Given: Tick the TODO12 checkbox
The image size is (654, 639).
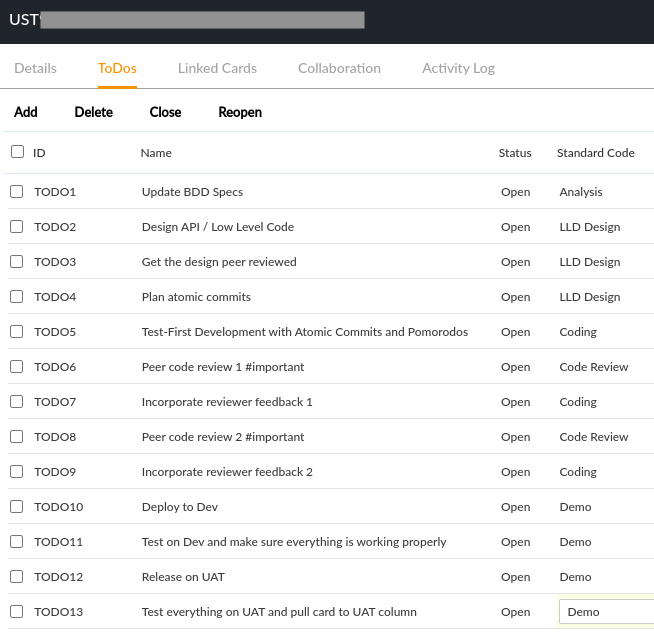Looking at the screenshot, I should [17, 577].
